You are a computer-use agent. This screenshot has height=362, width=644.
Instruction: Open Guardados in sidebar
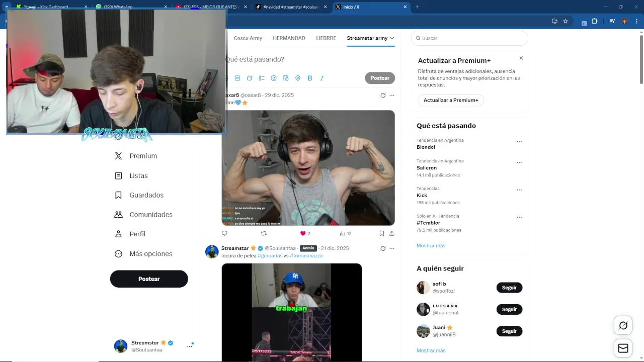139,195
